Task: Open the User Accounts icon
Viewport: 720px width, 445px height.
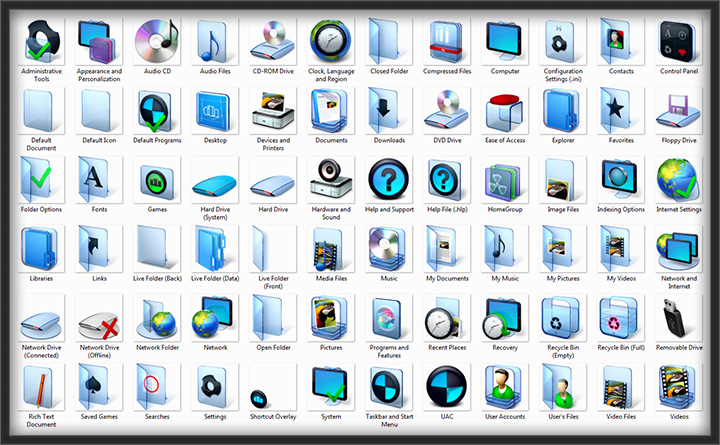Action: coord(504,388)
